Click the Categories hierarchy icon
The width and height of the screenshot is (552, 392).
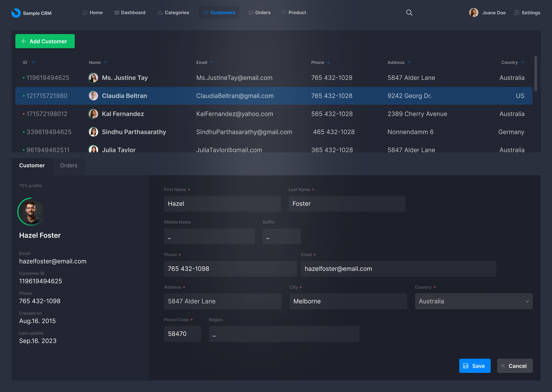(160, 13)
